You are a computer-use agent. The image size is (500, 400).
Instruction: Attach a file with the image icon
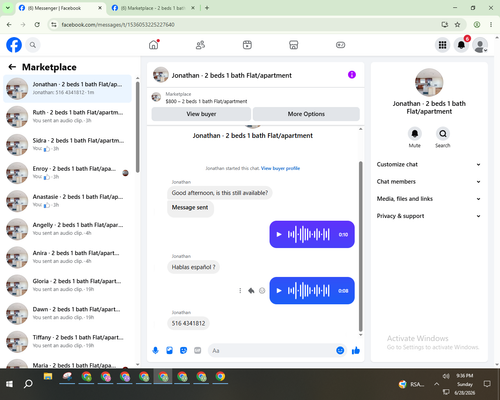tap(169, 350)
